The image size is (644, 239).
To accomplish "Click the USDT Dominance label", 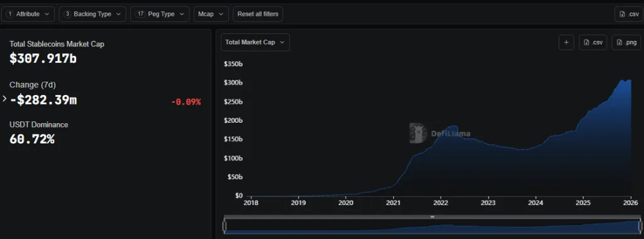I will 38,125.
